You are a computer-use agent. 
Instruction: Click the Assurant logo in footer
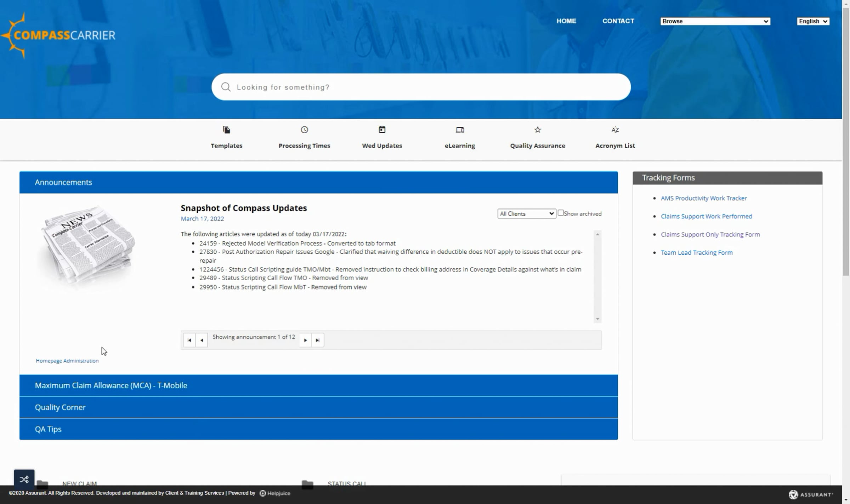(811, 494)
